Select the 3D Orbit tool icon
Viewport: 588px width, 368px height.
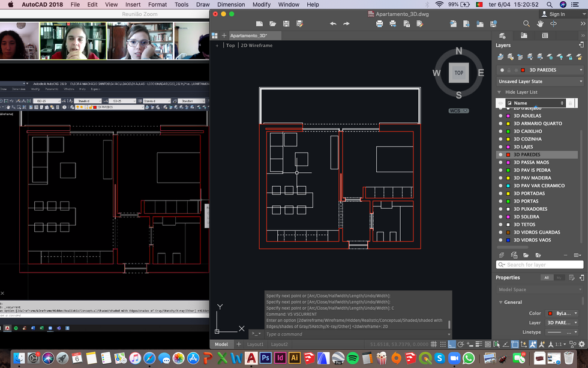tap(553, 23)
